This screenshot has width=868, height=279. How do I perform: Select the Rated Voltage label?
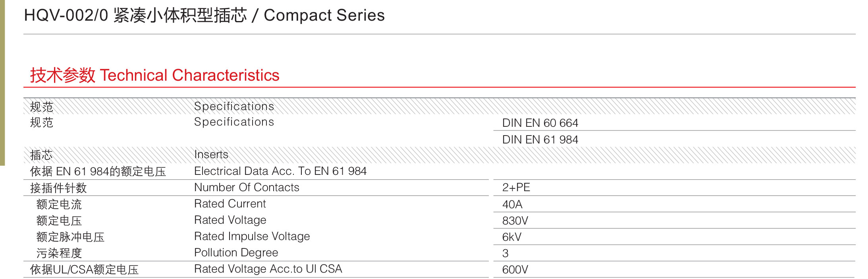230,220
